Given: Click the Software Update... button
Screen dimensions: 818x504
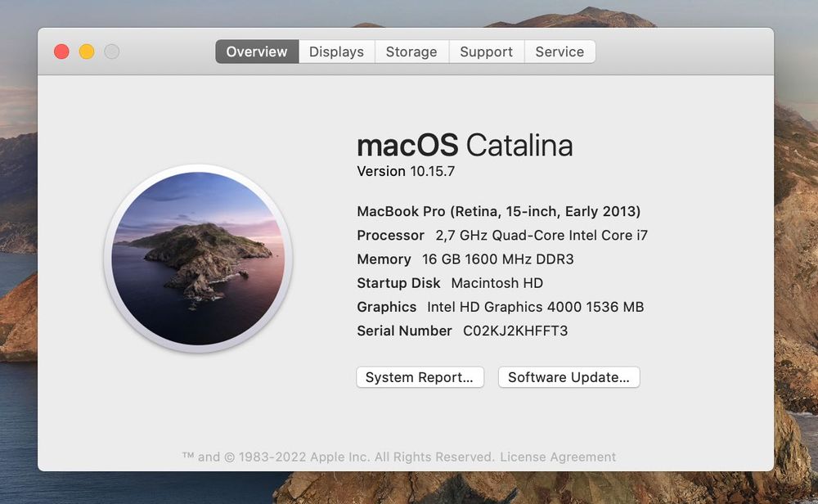Looking at the screenshot, I should coord(569,377).
